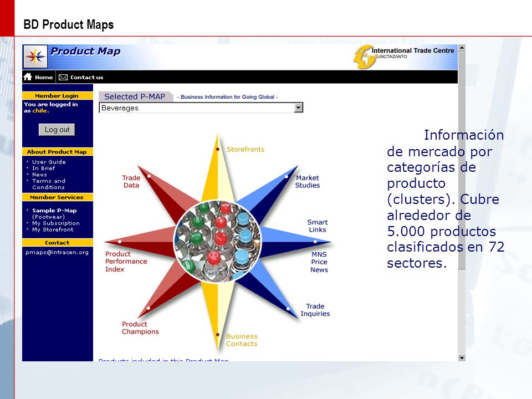Click the Home house icon
Image resolution: width=532 pixels, height=399 pixels.
28,77
